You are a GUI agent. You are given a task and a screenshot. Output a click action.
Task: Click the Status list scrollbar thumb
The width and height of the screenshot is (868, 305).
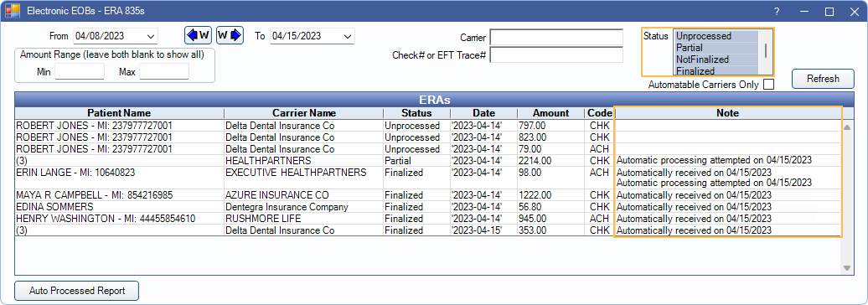tap(766, 50)
